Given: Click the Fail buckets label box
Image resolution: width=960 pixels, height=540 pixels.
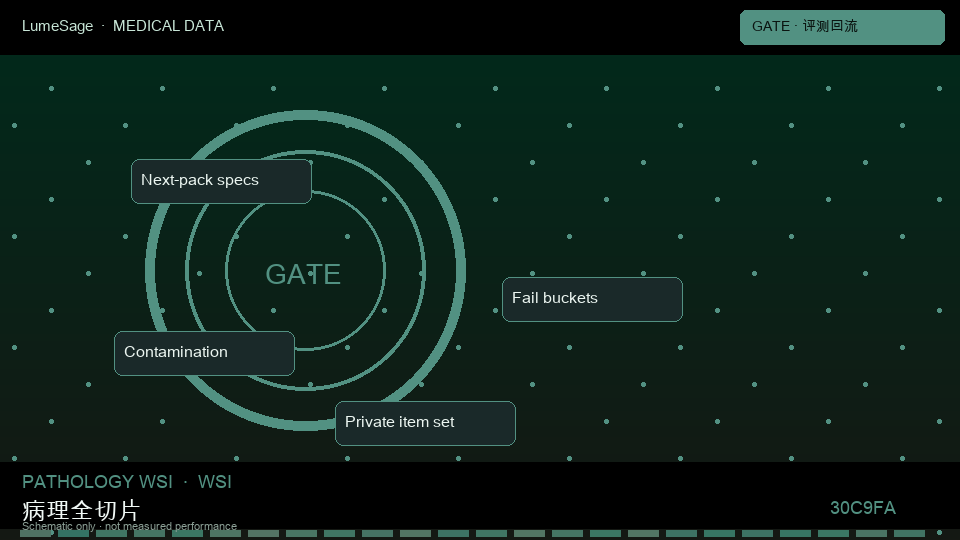Looking at the screenshot, I should click(x=592, y=299).
